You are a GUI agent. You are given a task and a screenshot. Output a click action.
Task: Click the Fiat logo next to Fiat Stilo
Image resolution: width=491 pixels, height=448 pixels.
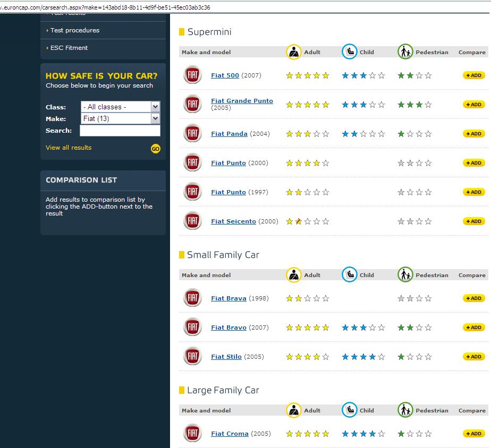pyautogui.click(x=192, y=357)
